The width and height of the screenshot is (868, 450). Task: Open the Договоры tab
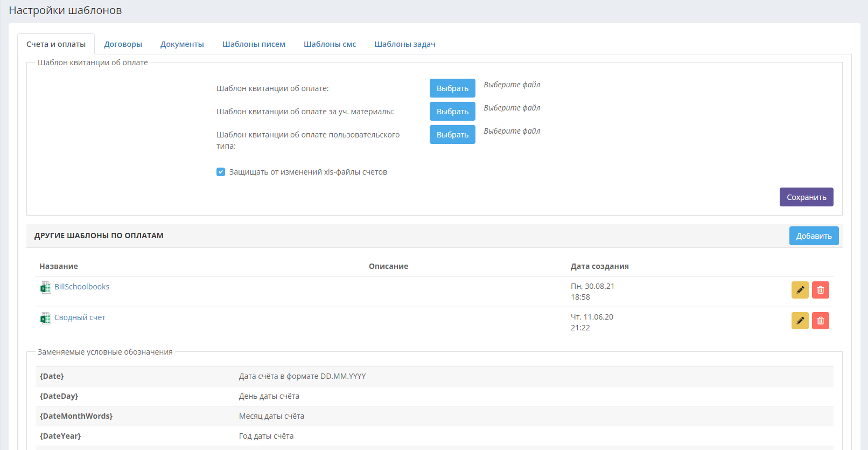point(123,44)
